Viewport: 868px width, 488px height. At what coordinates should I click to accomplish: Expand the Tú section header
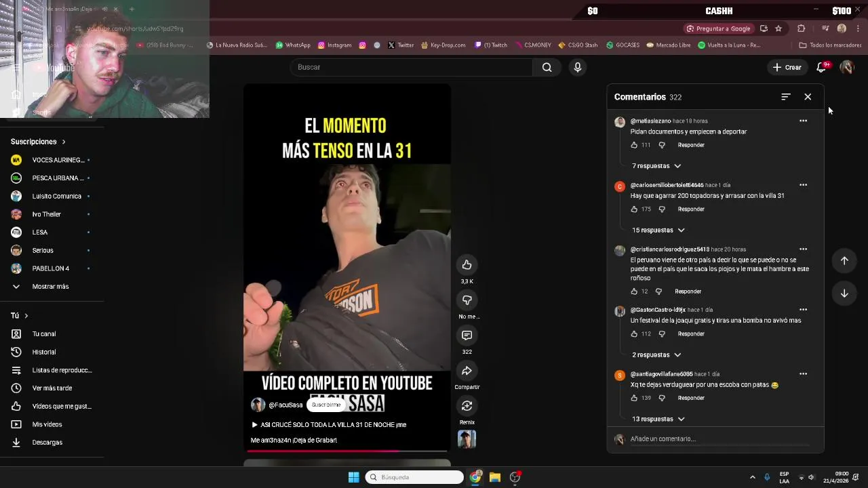point(20,315)
